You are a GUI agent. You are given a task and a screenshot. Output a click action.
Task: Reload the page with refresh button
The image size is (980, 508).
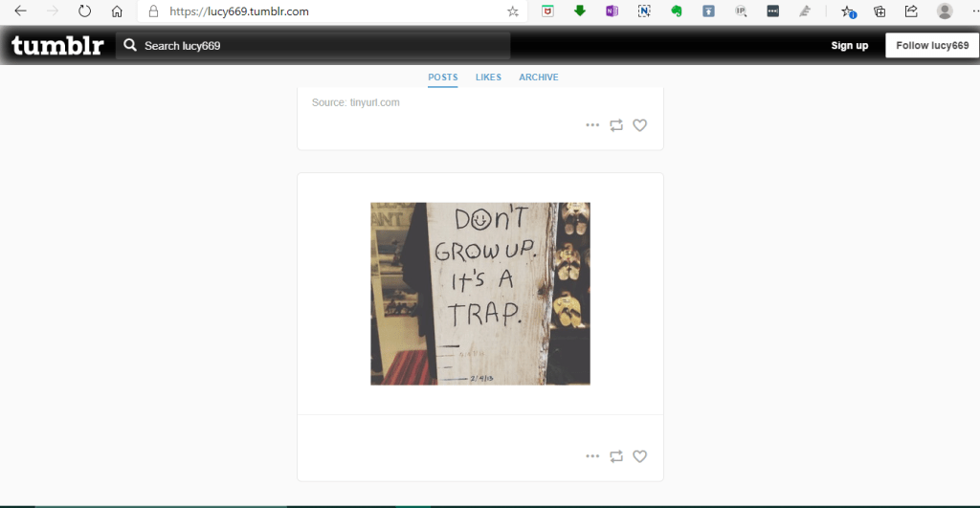coord(84,11)
